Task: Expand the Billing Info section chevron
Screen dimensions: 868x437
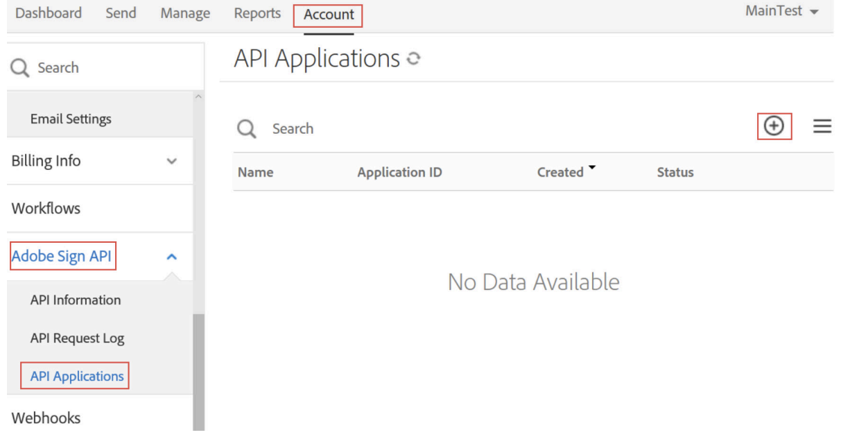Action: pyautogui.click(x=172, y=161)
